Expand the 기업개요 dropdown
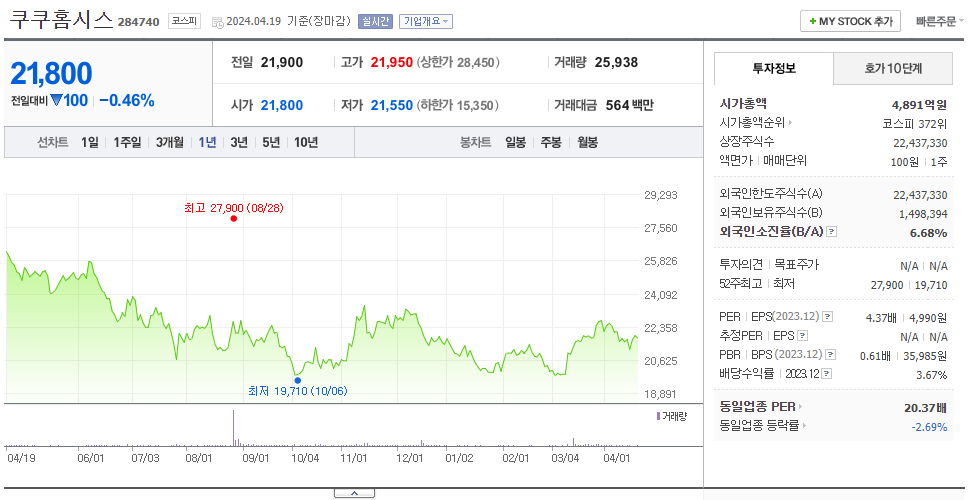Screen dimensions: 968x500 (426, 21)
